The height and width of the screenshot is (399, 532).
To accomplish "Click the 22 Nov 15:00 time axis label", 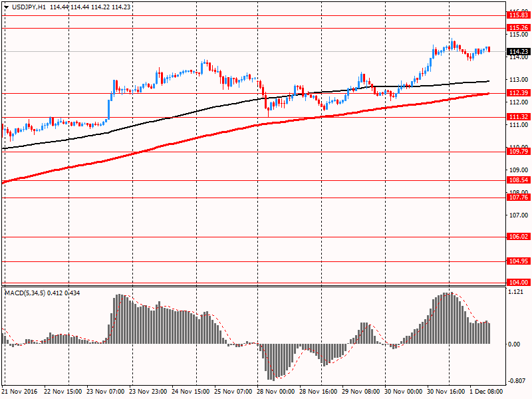I will [63, 391].
